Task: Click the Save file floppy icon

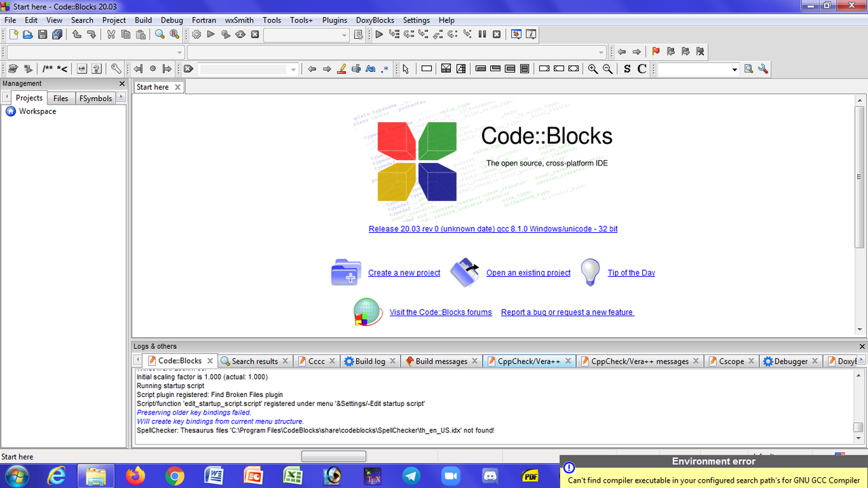Action: 43,34
